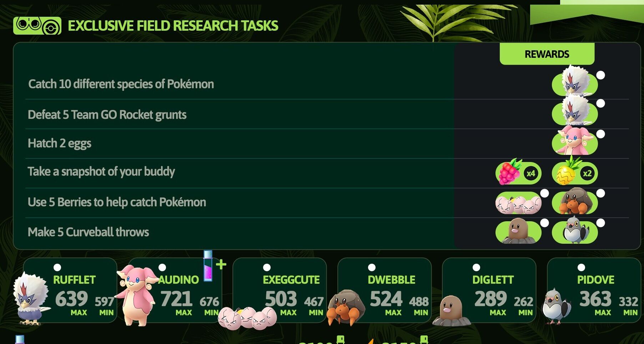Select the Use 5 Berries task
This screenshot has height=344, width=644.
coord(117,202)
